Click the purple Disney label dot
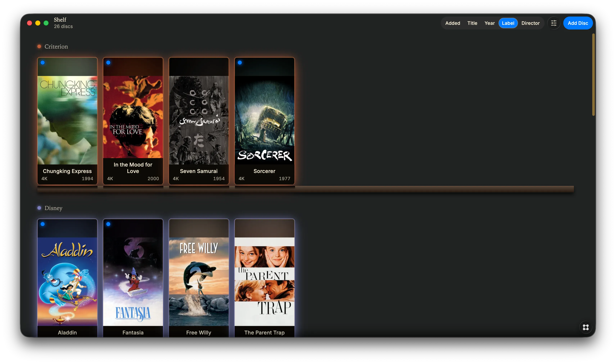 (39, 208)
